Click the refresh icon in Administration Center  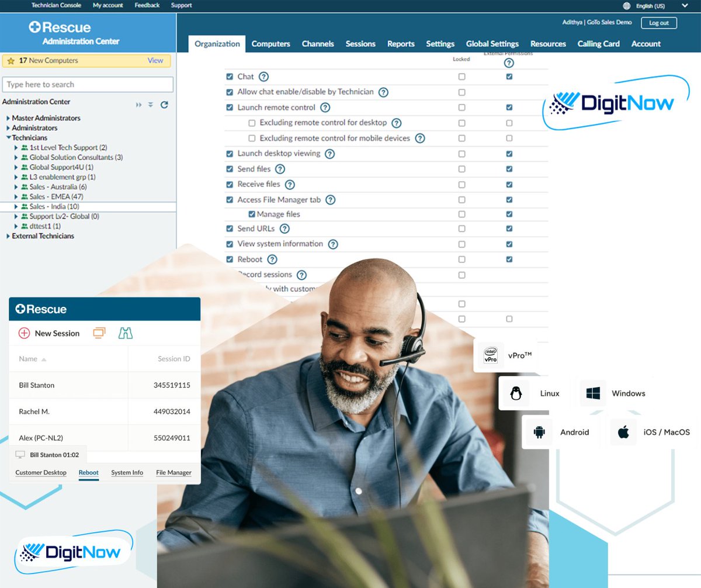164,105
